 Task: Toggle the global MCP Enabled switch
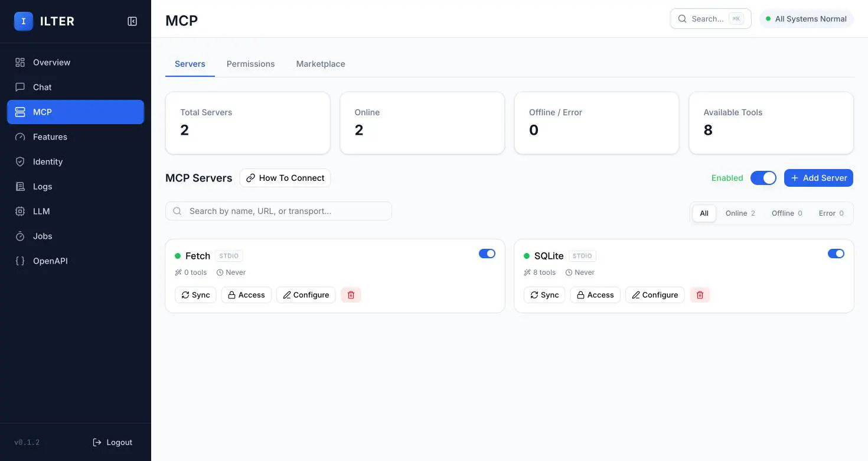tap(763, 178)
